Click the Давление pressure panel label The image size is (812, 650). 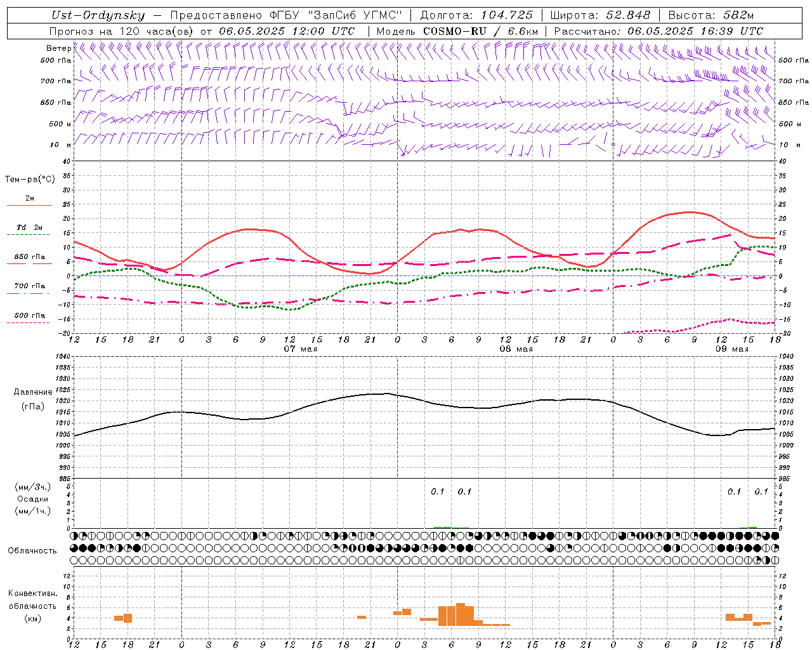(x=33, y=392)
